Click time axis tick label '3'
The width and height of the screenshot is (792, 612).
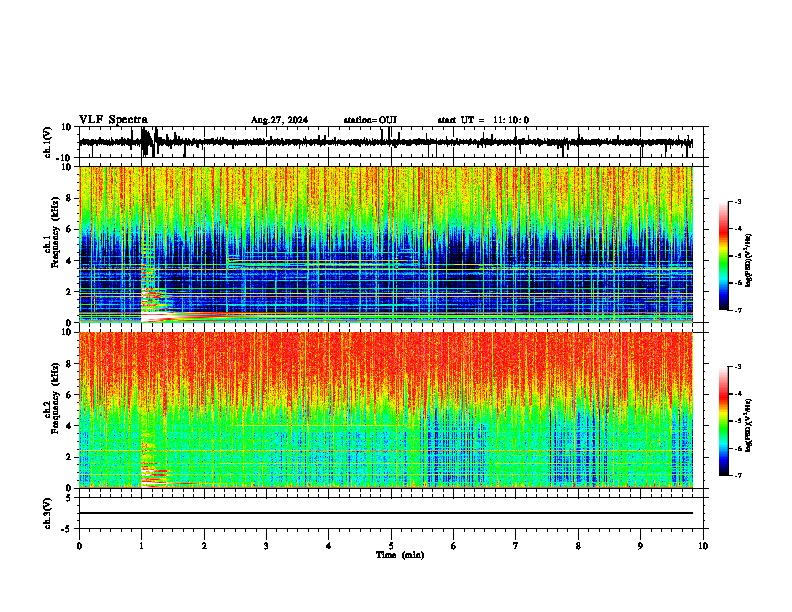(x=266, y=546)
